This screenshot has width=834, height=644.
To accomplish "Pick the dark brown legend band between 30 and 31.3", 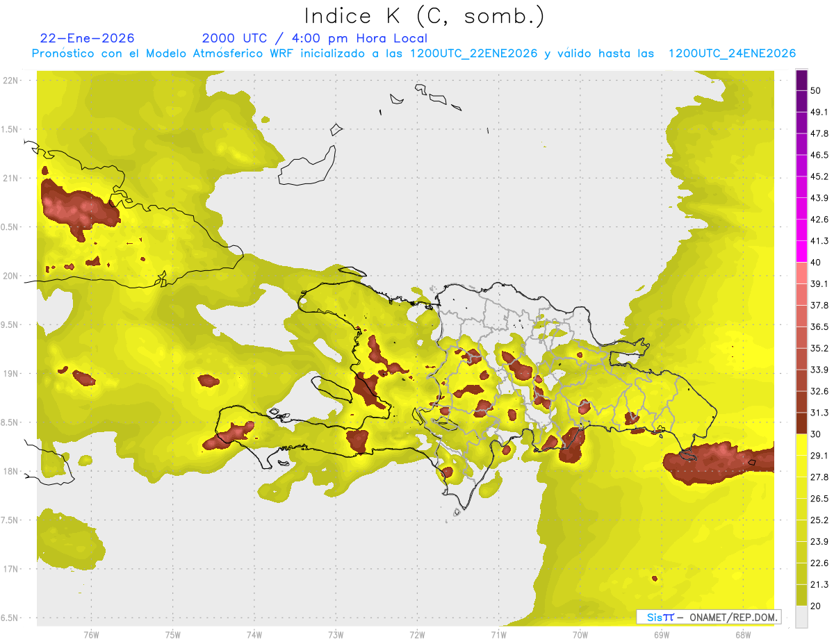I will (801, 423).
